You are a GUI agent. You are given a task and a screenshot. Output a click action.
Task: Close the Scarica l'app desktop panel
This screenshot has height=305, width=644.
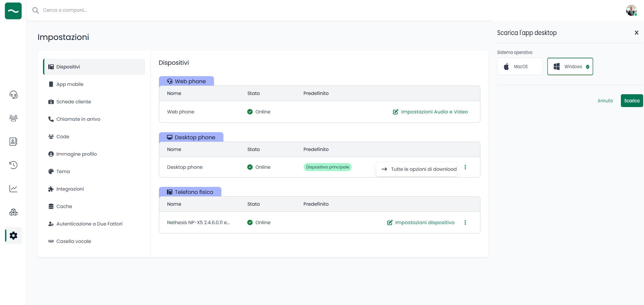pos(636,33)
